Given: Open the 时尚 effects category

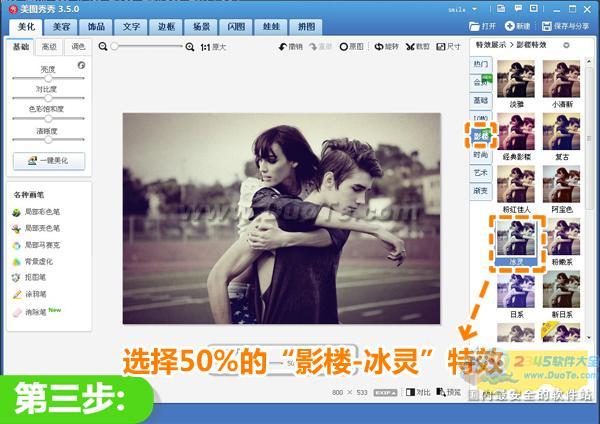Looking at the screenshot, I should pos(481,155).
